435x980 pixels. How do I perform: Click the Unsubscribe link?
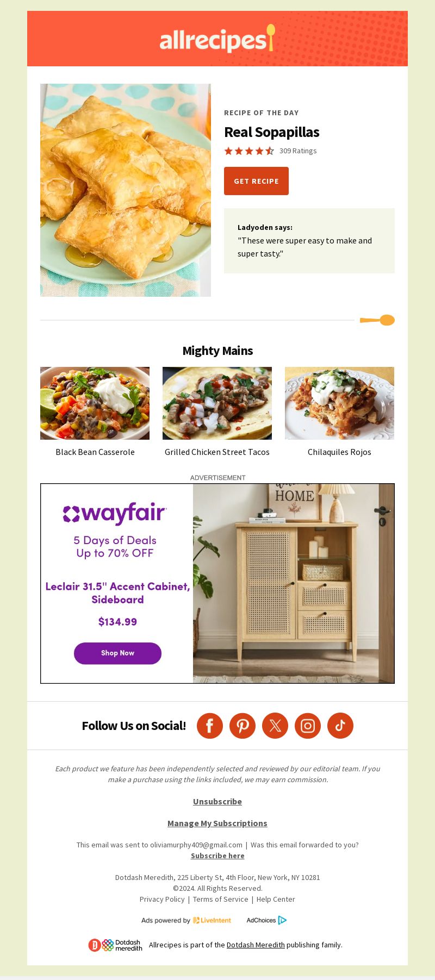click(x=217, y=802)
